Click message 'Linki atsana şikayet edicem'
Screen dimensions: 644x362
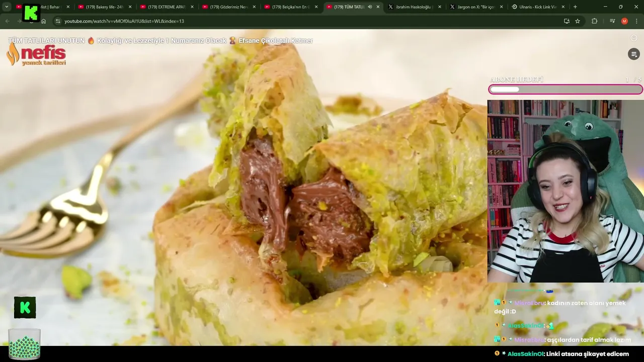[587, 354]
